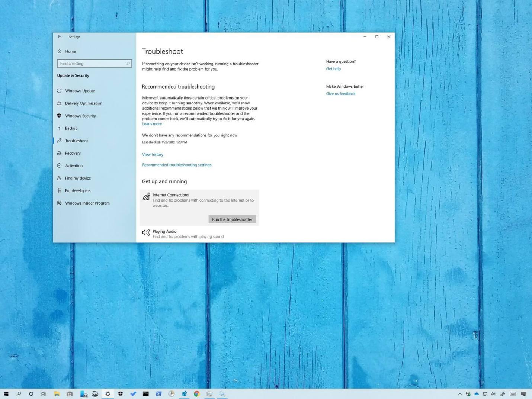Image resolution: width=532 pixels, height=399 pixels.
Task: Click the Backup arrow icon in sidebar
Action: pyautogui.click(x=59, y=128)
